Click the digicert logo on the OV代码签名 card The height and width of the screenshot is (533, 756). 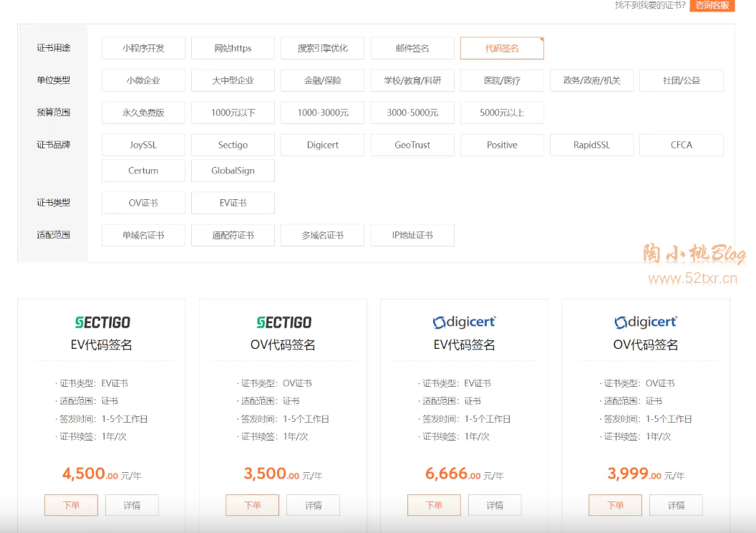646,322
